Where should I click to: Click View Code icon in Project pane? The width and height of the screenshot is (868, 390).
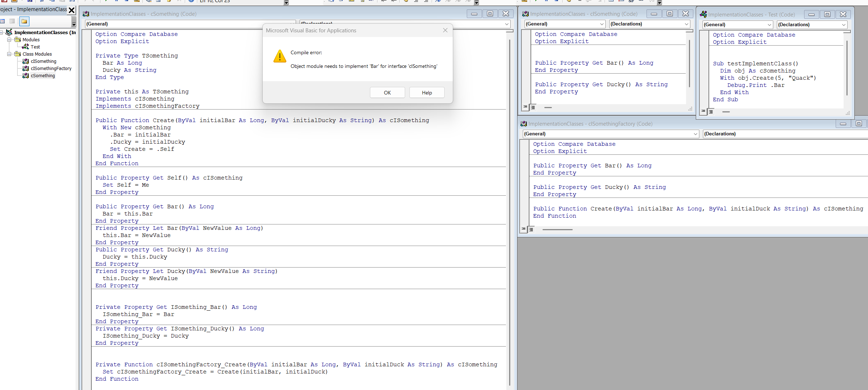point(3,22)
